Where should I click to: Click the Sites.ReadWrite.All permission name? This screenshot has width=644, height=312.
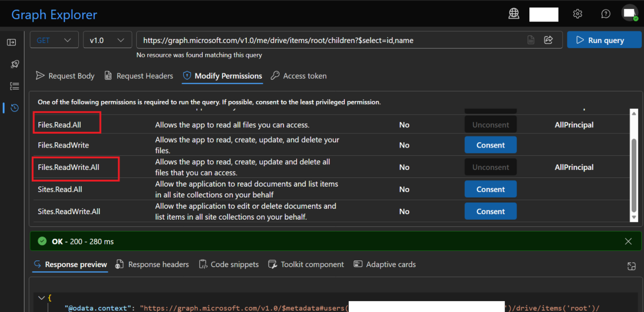pos(69,211)
